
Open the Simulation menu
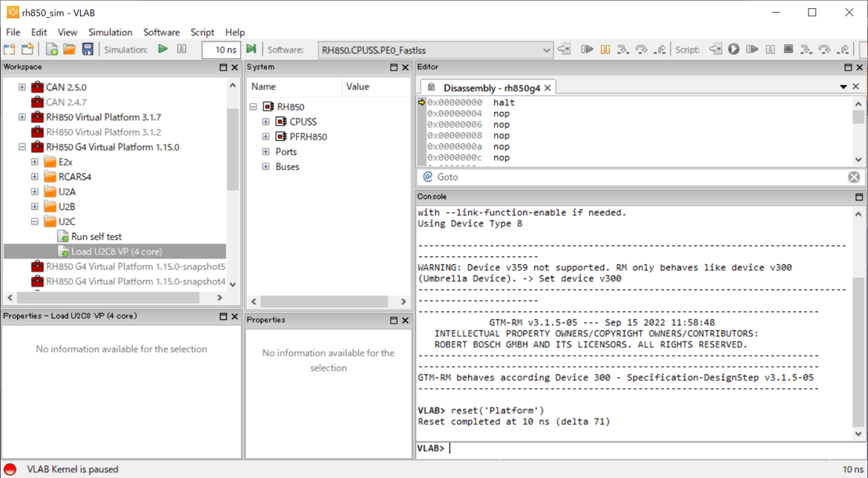110,32
